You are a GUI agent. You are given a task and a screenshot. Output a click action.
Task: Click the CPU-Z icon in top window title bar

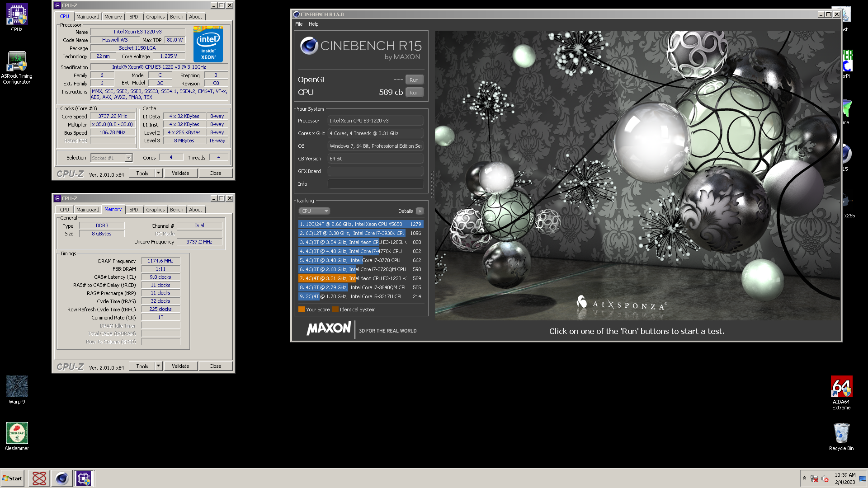[x=57, y=5]
